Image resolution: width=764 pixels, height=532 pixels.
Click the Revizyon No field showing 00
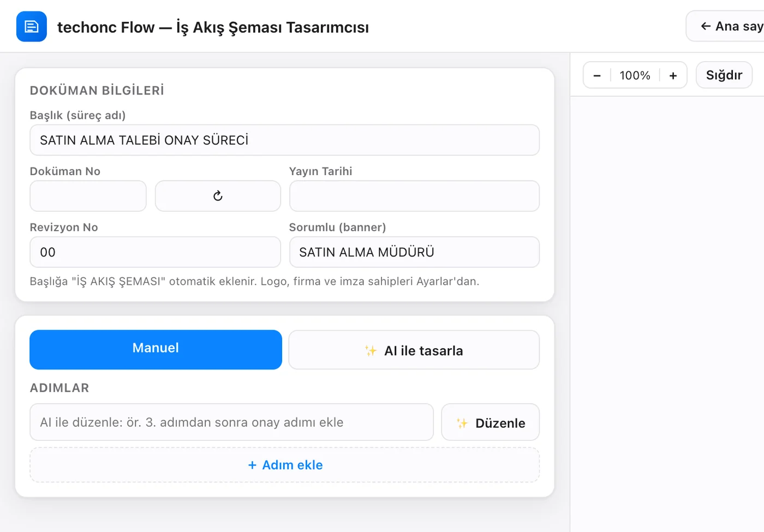pyautogui.click(x=155, y=252)
